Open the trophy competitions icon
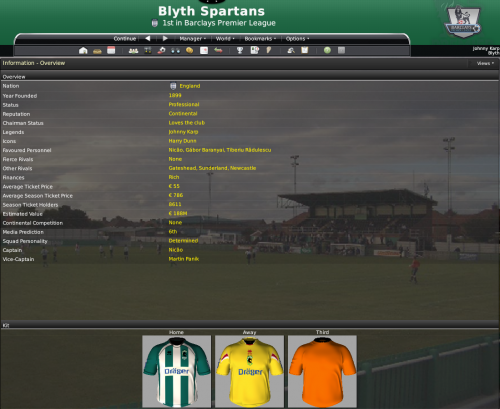Viewport: 500px width, 409px height. click(x=240, y=50)
